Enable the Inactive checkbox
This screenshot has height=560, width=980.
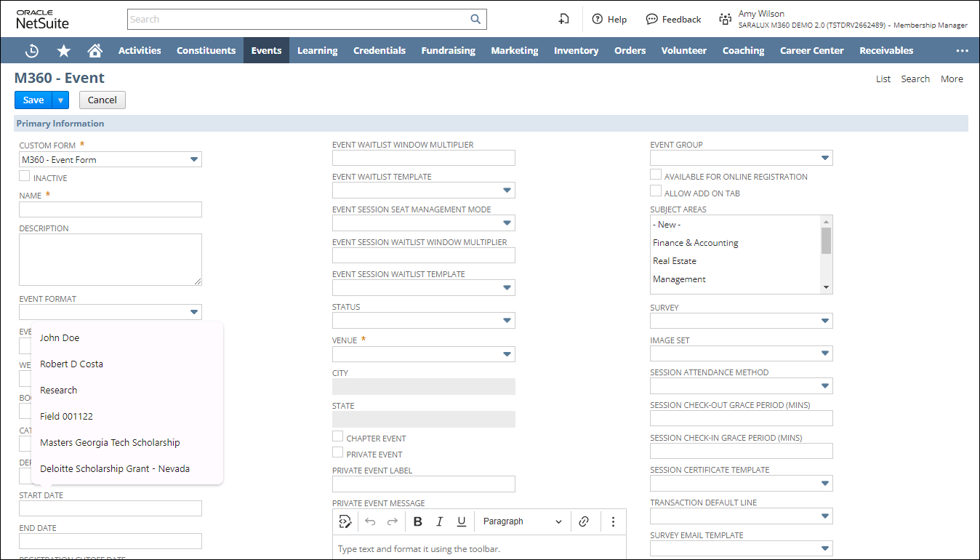(x=25, y=176)
